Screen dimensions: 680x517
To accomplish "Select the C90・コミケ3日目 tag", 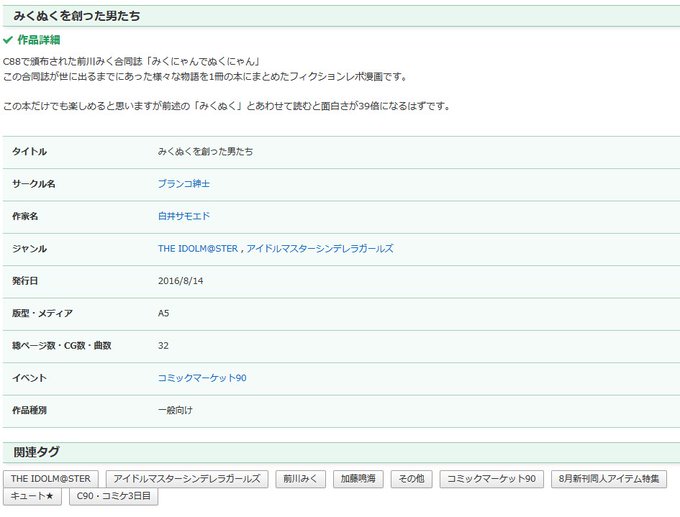I will pos(114,496).
